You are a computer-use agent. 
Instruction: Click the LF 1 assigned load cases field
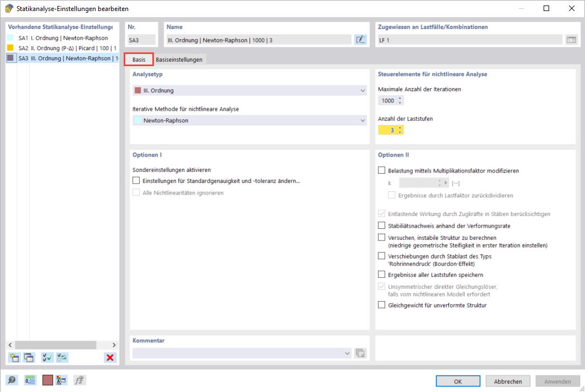point(470,40)
